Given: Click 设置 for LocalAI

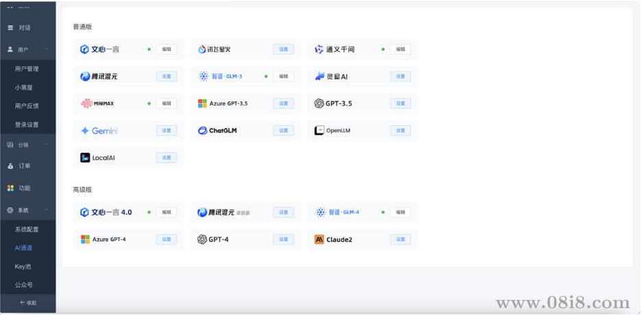Looking at the screenshot, I should 166,157.
